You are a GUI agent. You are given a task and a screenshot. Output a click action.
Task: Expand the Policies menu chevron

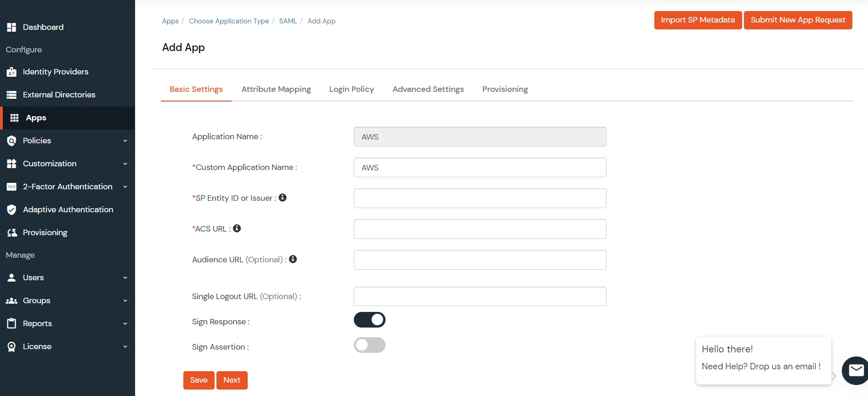tap(125, 141)
